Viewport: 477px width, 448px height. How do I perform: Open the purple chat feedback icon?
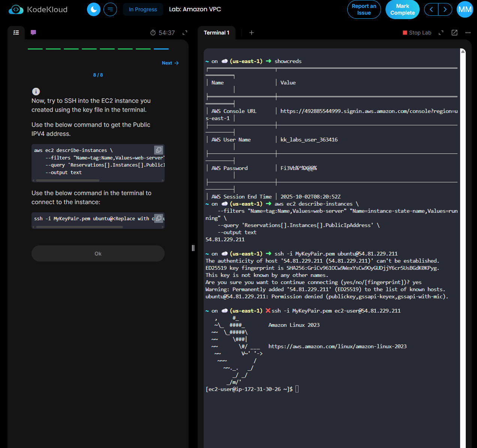coord(33,33)
